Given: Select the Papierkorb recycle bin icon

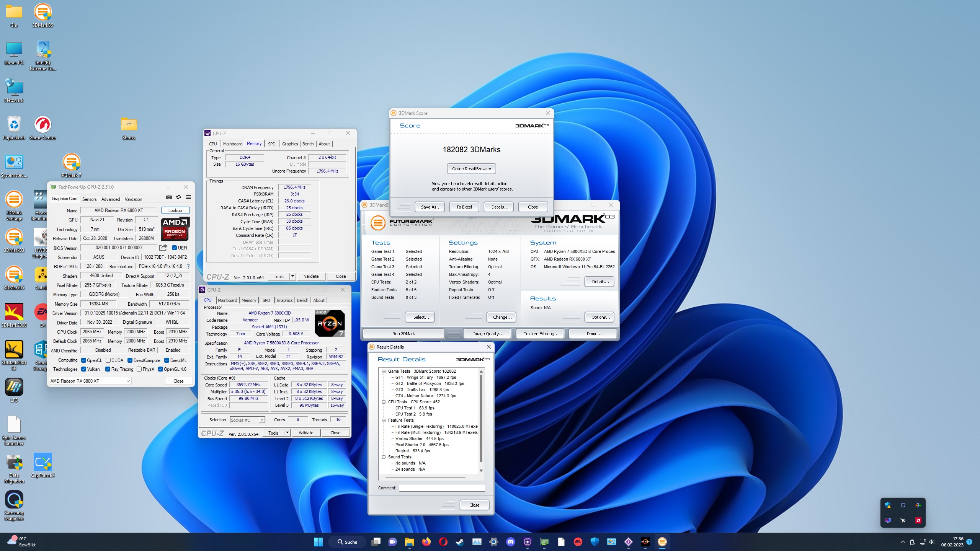Looking at the screenshot, I should [x=14, y=128].
